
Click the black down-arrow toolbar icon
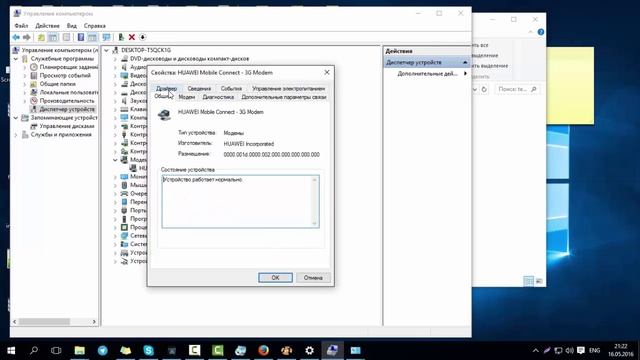pyautogui.click(x=142, y=38)
